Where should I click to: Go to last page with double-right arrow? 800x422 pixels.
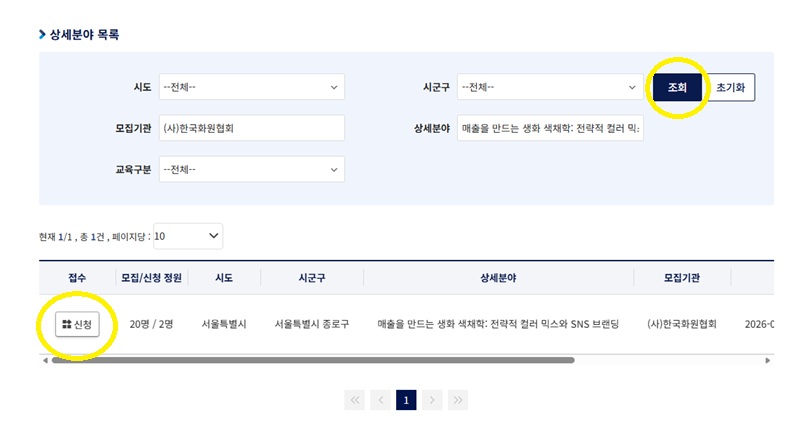coord(458,400)
